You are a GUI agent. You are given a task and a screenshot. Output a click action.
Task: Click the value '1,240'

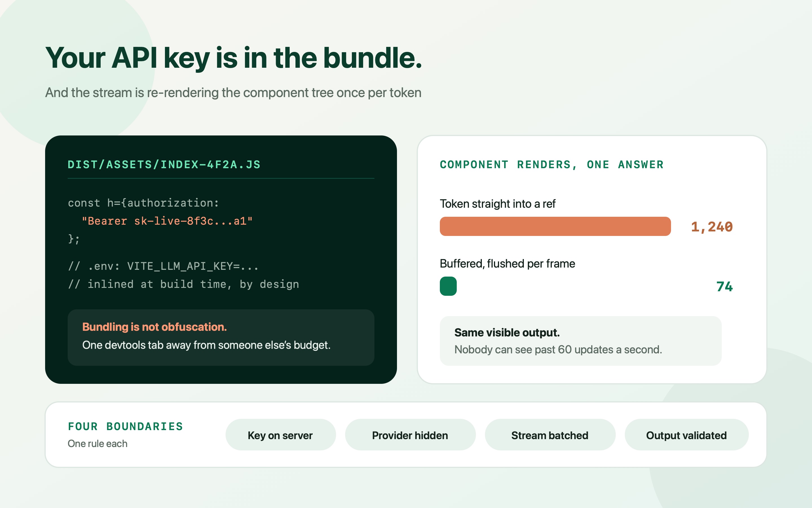(712, 227)
